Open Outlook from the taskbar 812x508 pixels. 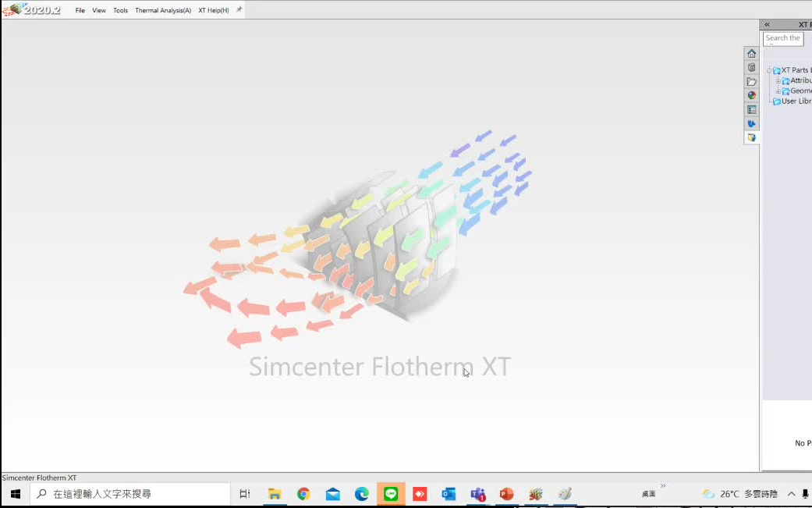[x=449, y=494]
